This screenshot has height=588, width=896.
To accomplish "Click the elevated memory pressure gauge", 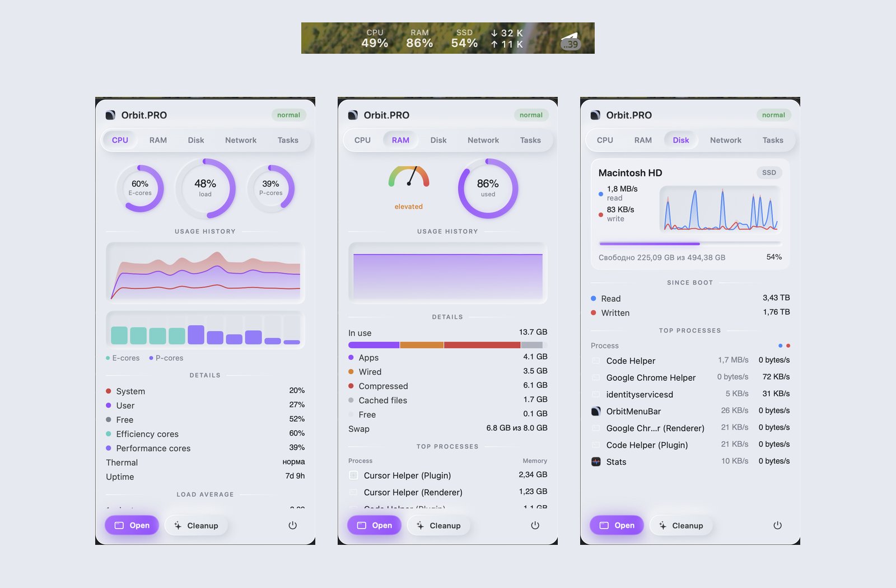I will pos(409,177).
